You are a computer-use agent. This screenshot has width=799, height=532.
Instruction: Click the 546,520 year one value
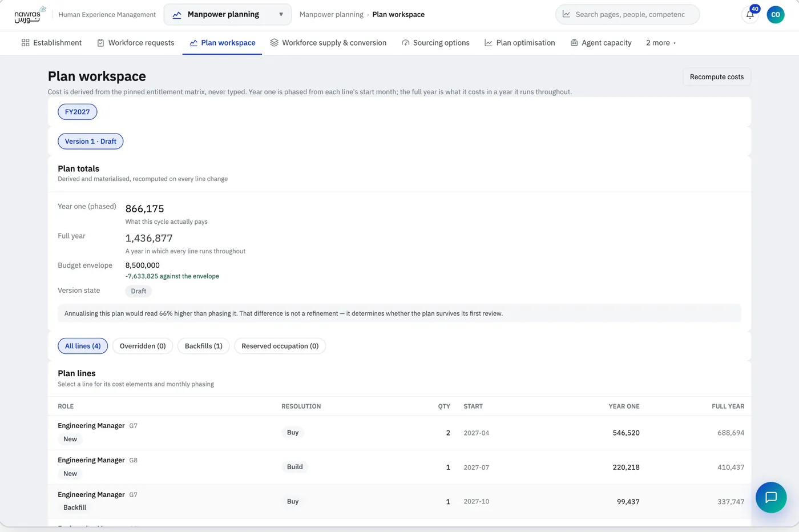(626, 433)
